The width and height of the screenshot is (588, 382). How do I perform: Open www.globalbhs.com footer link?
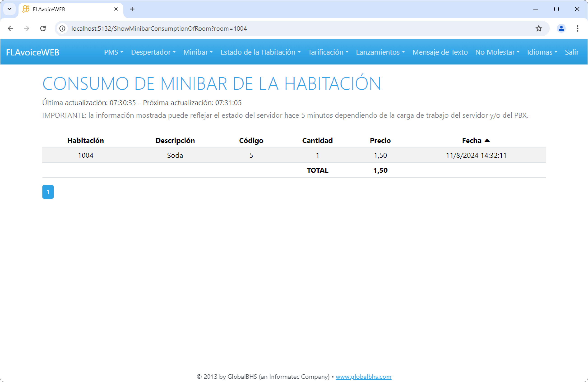(x=363, y=377)
